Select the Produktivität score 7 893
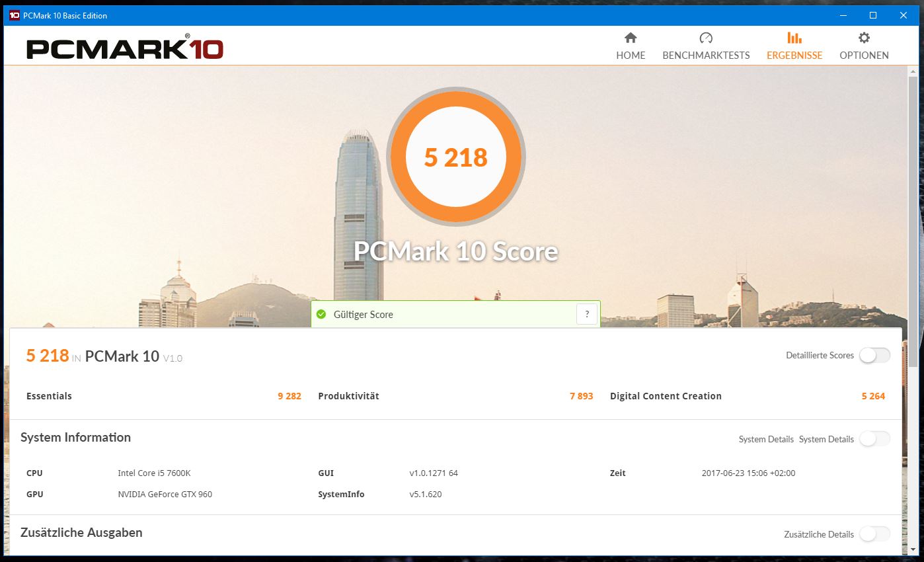 click(x=582, y=396)
